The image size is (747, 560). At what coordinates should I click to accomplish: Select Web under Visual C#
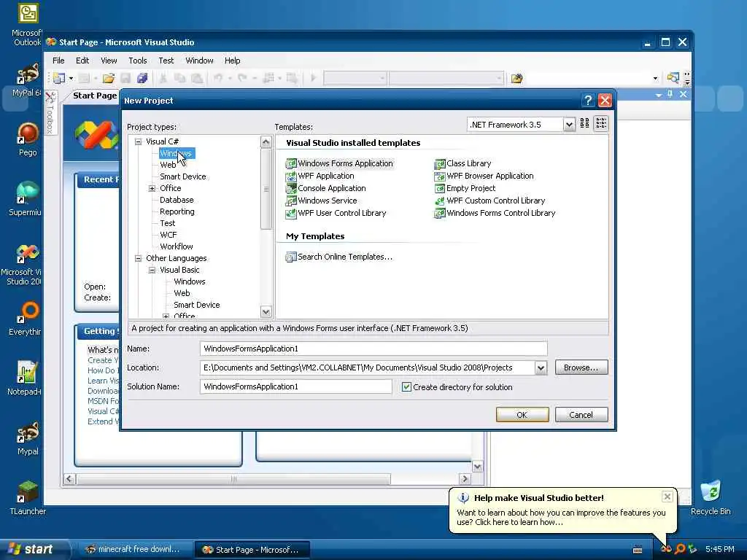(x=168, y=165)
